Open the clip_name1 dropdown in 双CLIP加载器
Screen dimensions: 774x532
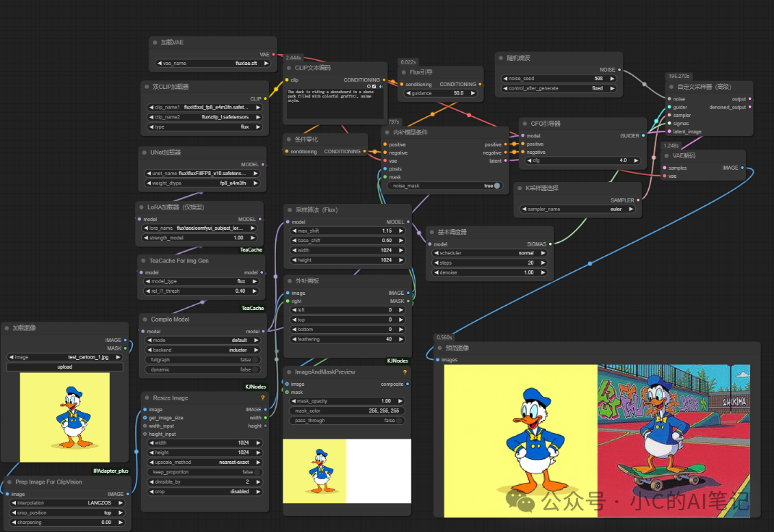(205, 107)
